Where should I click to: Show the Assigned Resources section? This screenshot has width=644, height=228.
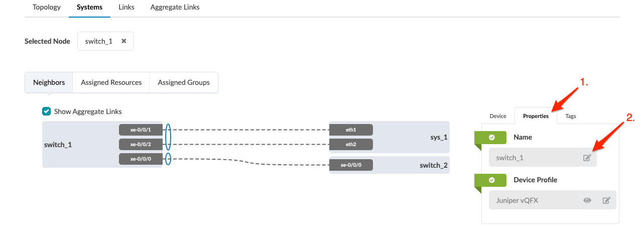coord(111,82)
